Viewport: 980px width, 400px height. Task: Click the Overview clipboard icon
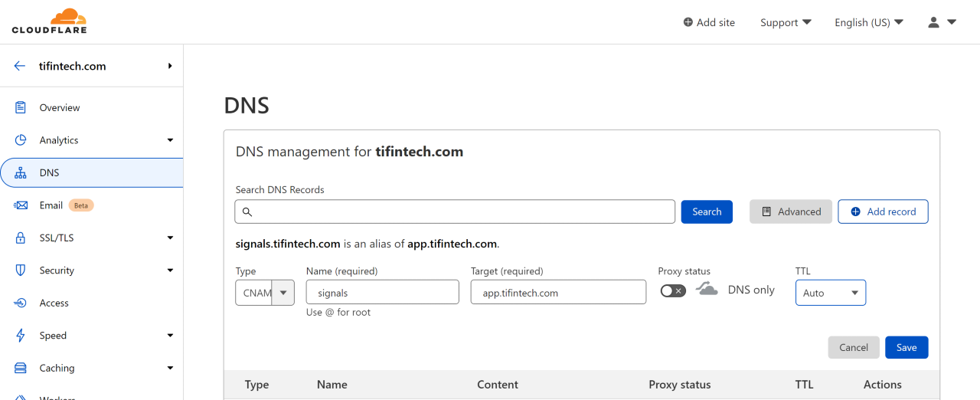click(x=21, y=108)
